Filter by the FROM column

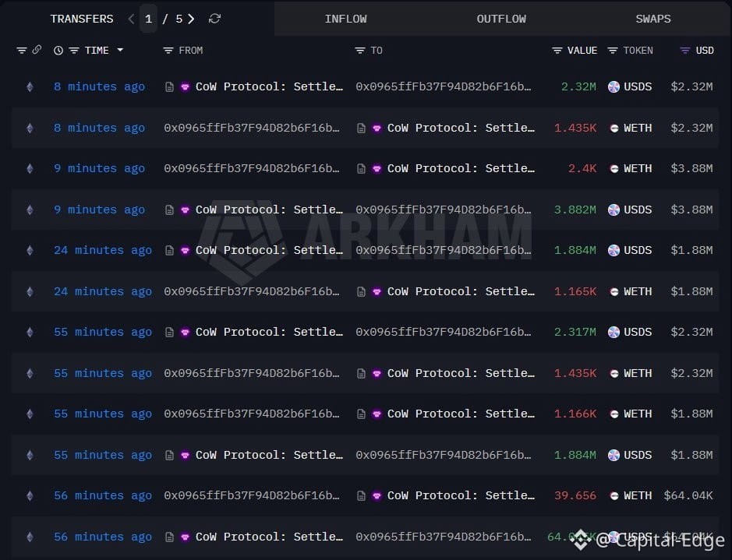pyautogui.click(x=168, y=51)
